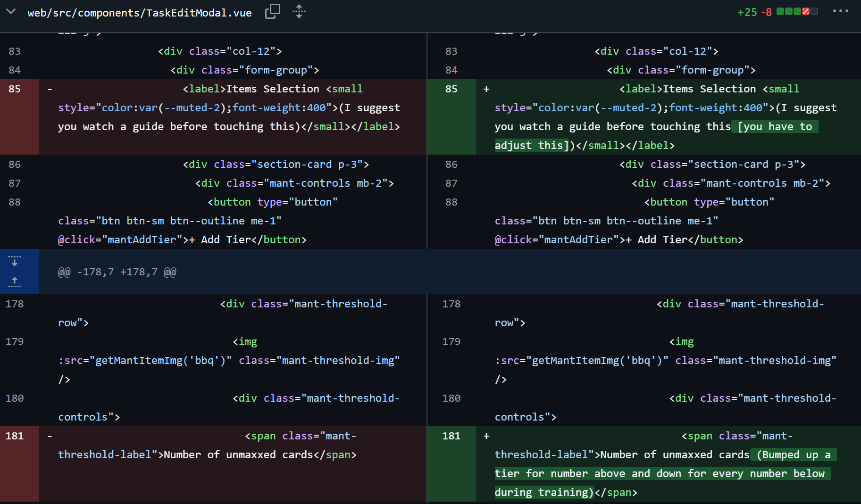Click left-side line number 88

(15, 202)
